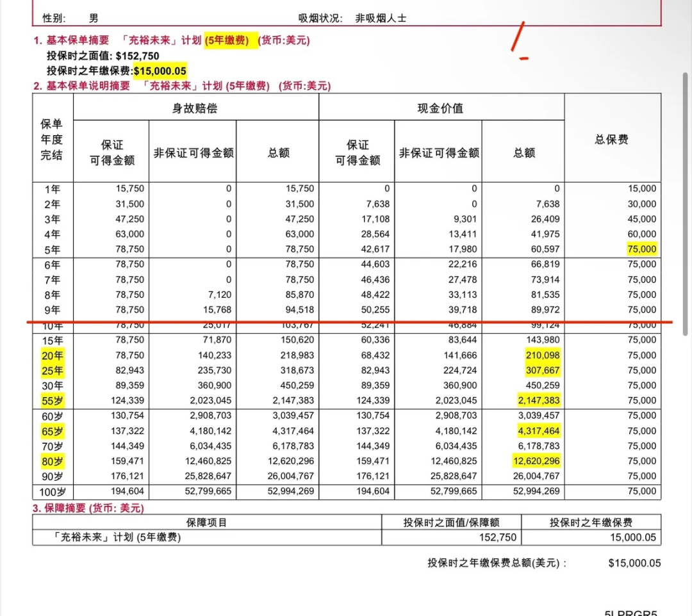Click the highlighted "5年缴费" text in heading 1
The image size is (692, 616).
tap(231, 41)
